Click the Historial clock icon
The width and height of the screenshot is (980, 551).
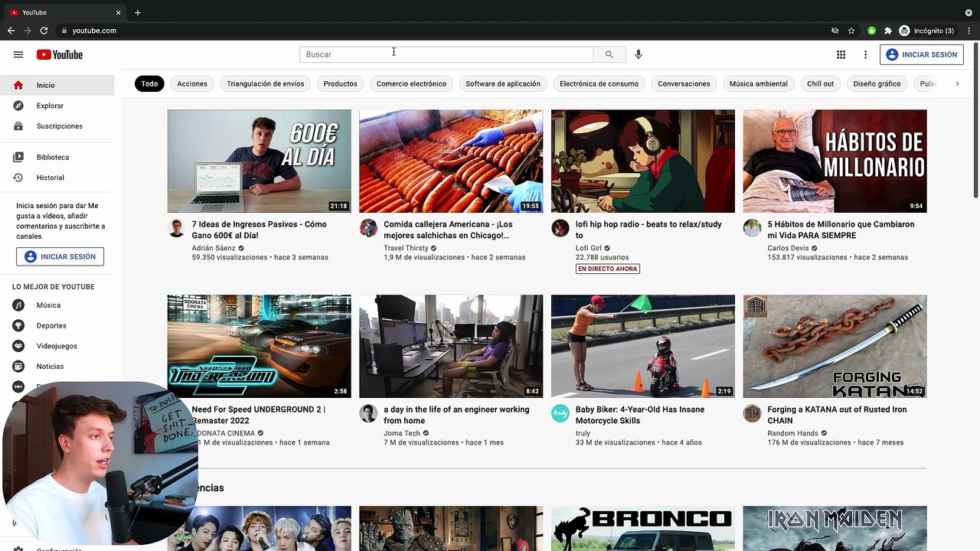tap(18, 178)
